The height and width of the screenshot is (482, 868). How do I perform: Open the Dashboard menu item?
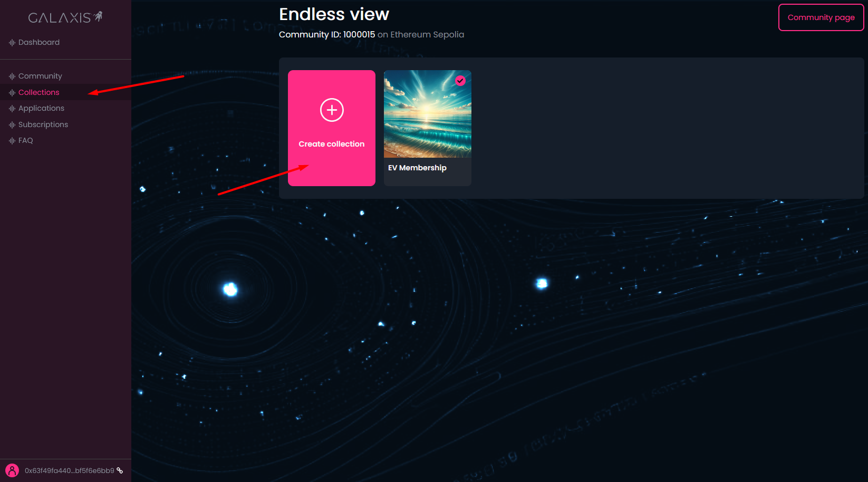pyautogui.click(x=39, y=42)
